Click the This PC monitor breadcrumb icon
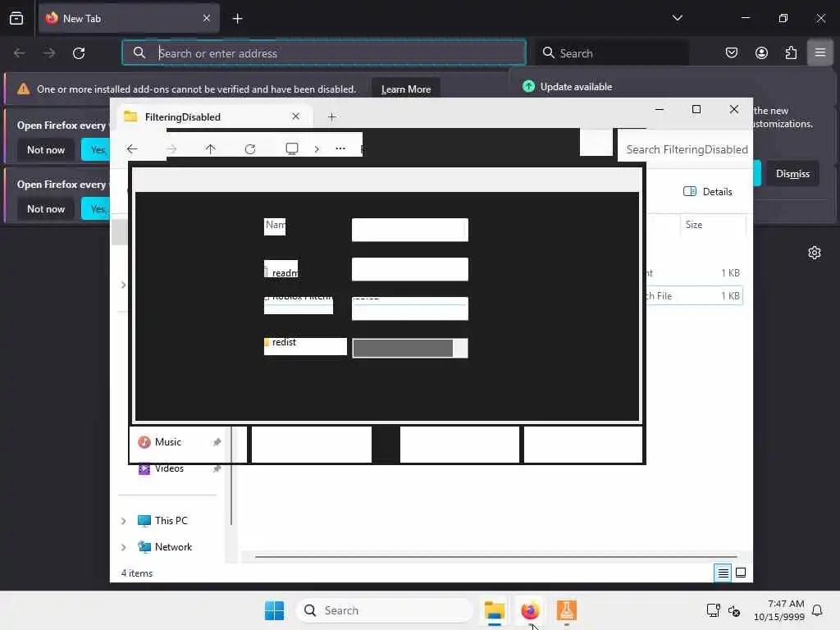 point(291,148)
